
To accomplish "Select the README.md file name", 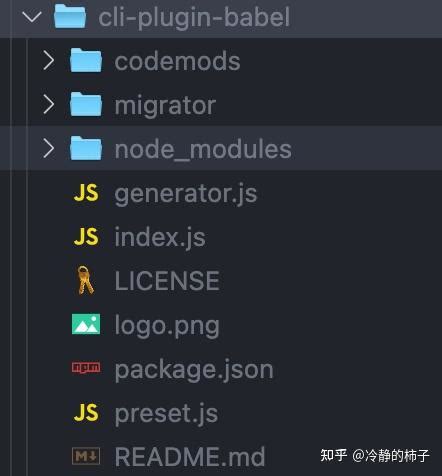I will 190,457.
